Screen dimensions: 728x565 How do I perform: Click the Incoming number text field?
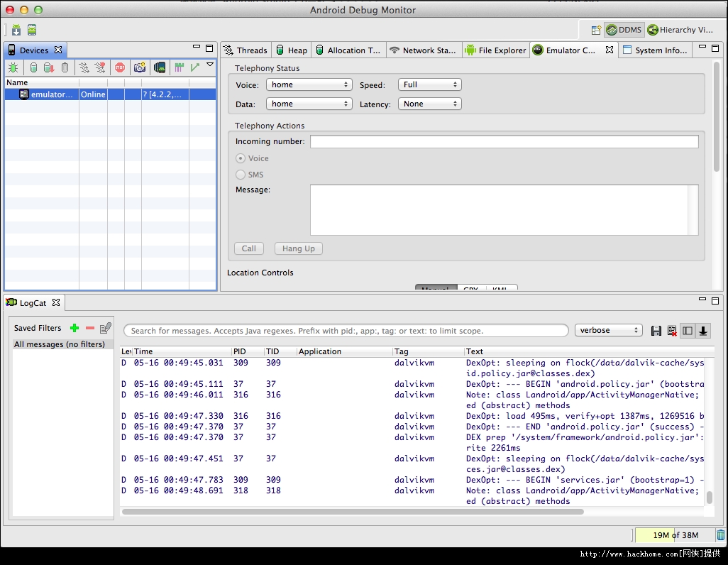click(x=504, y=141)
